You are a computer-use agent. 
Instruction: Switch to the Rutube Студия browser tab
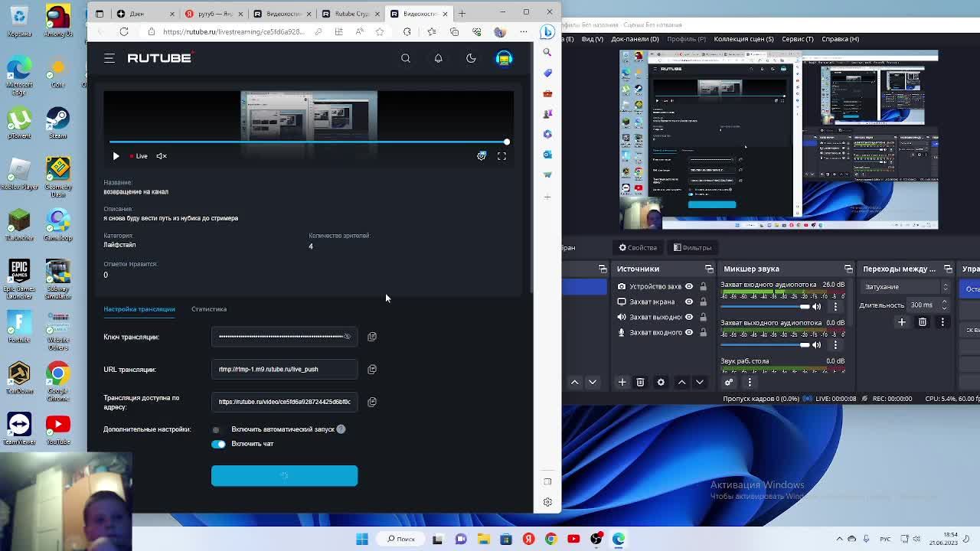[x=351, y=14]
